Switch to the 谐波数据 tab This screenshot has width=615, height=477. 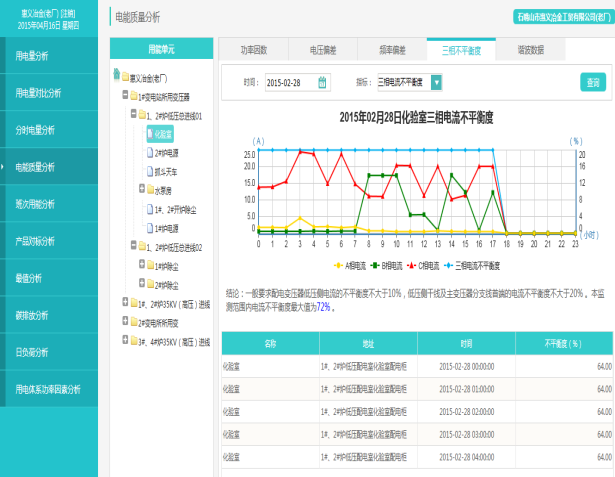[x=531, y=49]
